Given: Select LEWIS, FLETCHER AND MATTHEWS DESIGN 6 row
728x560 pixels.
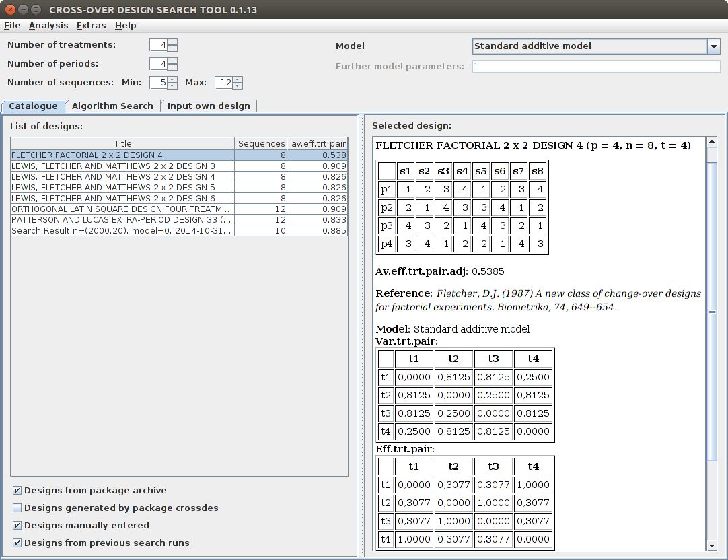Looking at the screenshot, I should (x=179, y=199).
